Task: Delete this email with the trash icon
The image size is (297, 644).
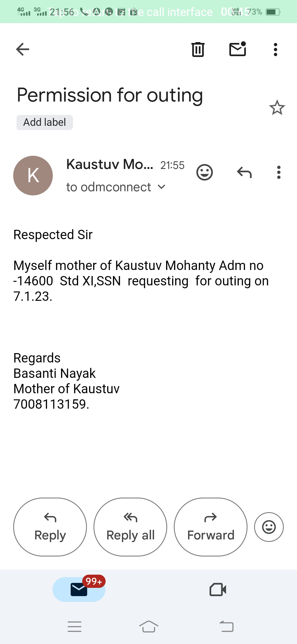Action: coord(198,50)
